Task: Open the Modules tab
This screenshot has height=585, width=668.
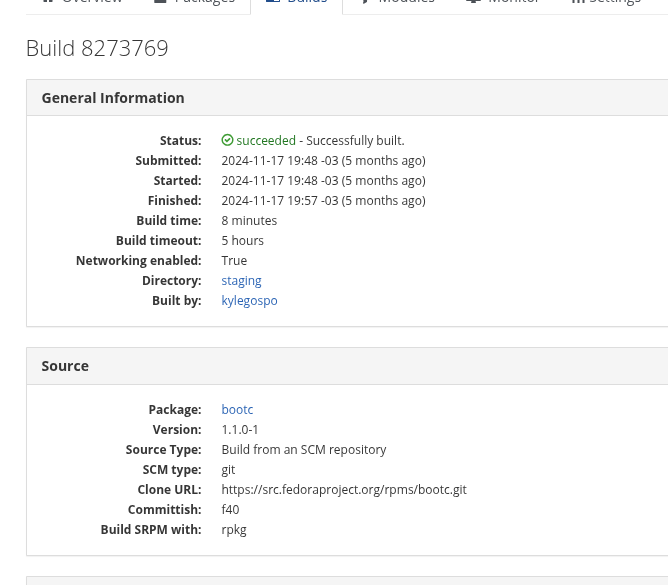Action: tap(396, 2)
